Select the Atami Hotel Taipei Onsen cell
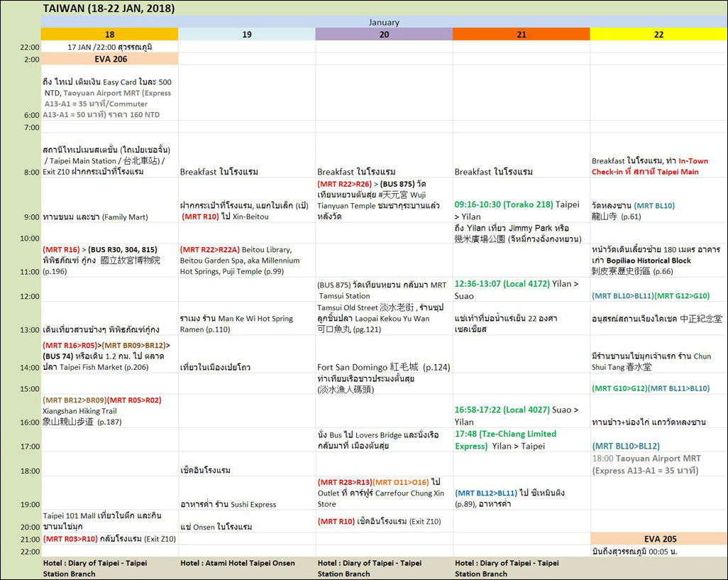Image resolution: width=728 pixels, height=580 pixels. (x=246, y=568)
